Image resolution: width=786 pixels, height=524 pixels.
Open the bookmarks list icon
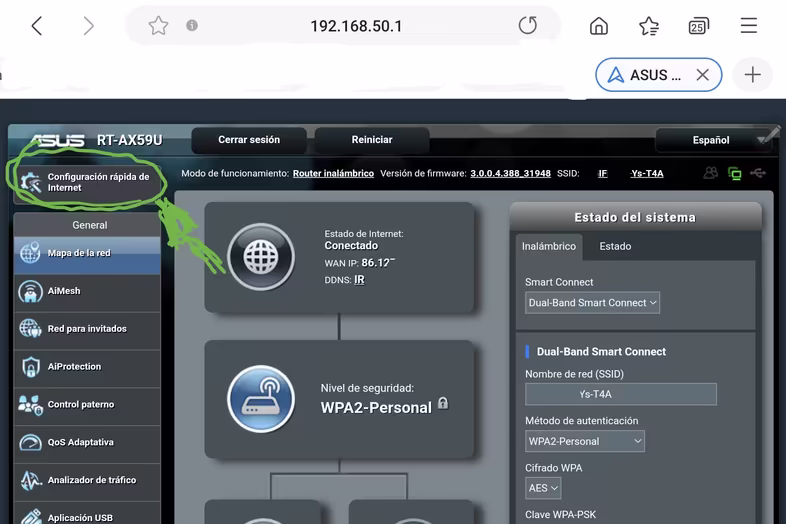[x=649, y=26]
